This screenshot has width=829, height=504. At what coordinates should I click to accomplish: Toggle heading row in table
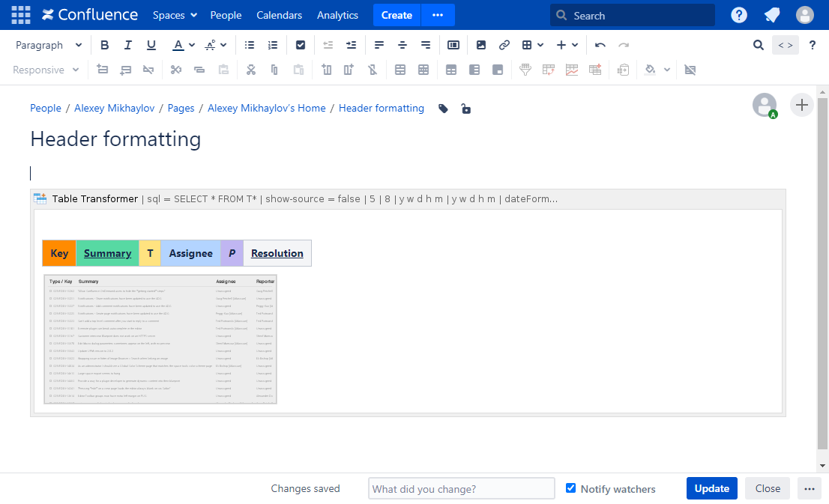[451, 70]
